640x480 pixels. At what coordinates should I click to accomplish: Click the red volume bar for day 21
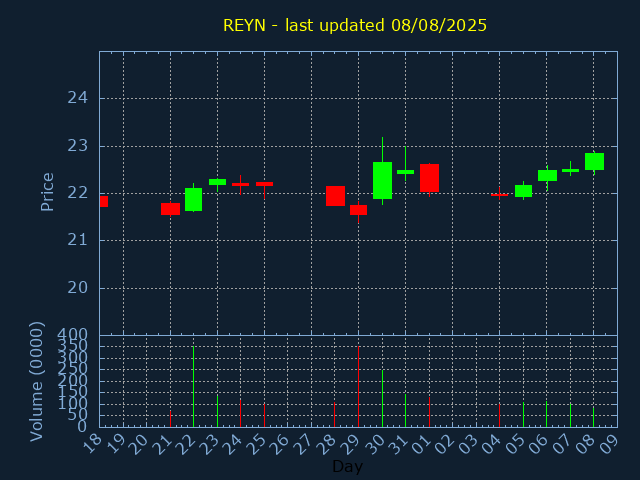coord(170,419)
